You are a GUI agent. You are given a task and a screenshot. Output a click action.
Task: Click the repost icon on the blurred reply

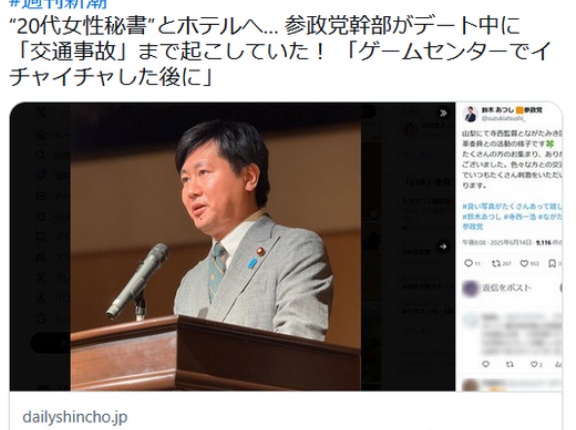(x=510, y=364)
